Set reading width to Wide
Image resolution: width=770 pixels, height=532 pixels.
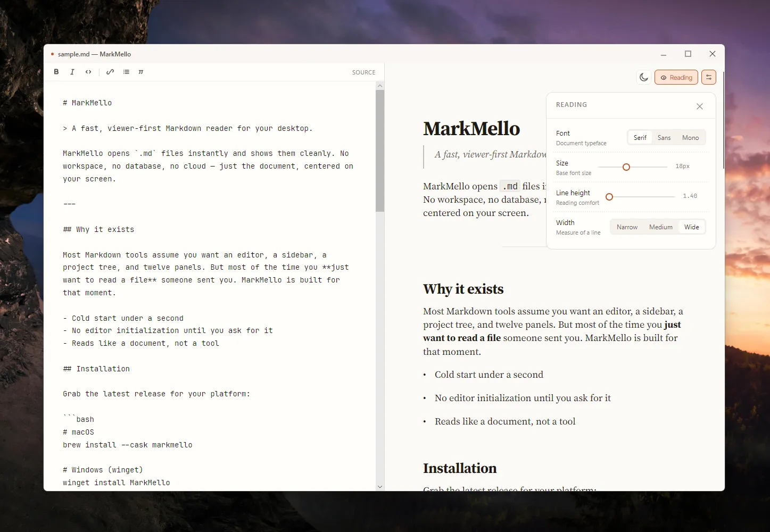pyautogui.click(x=692, y=227)
